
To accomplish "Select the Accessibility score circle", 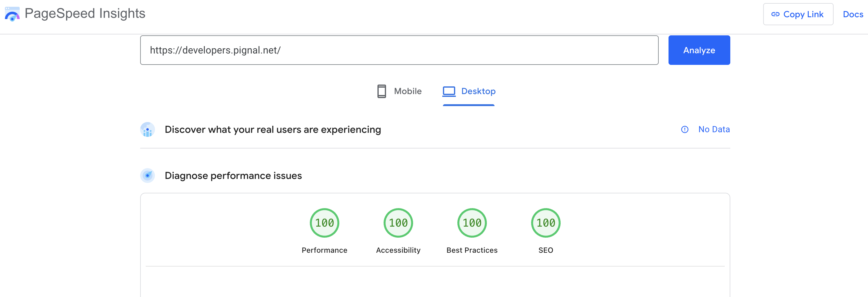I will pos(398,223).
